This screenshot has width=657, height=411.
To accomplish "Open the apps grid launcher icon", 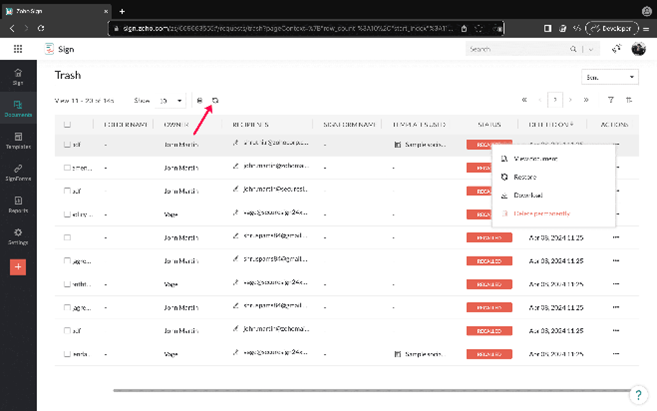I will point(18,49).
